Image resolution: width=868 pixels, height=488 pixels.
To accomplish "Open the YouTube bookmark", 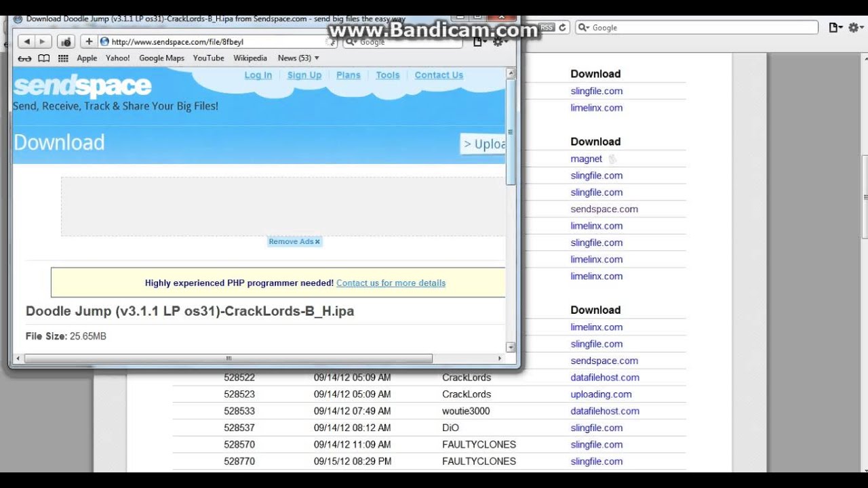I will click(209, 58).
